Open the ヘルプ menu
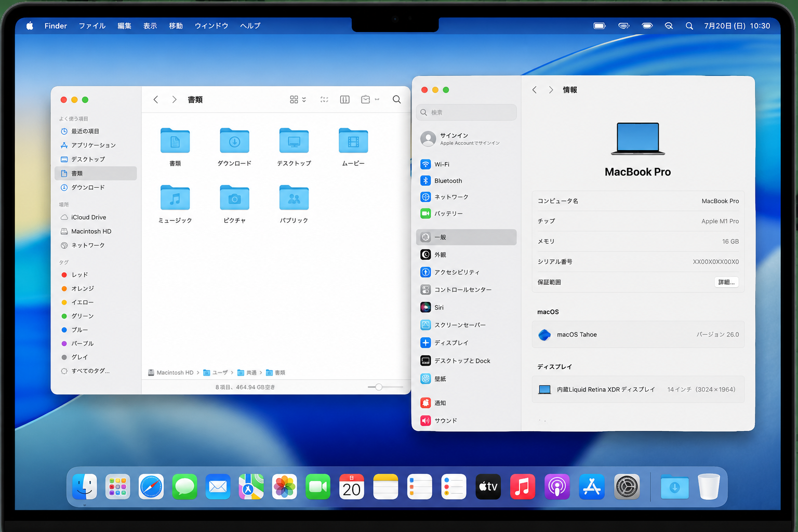The height and width of the screenshot is (532, 798). point(250,25)
